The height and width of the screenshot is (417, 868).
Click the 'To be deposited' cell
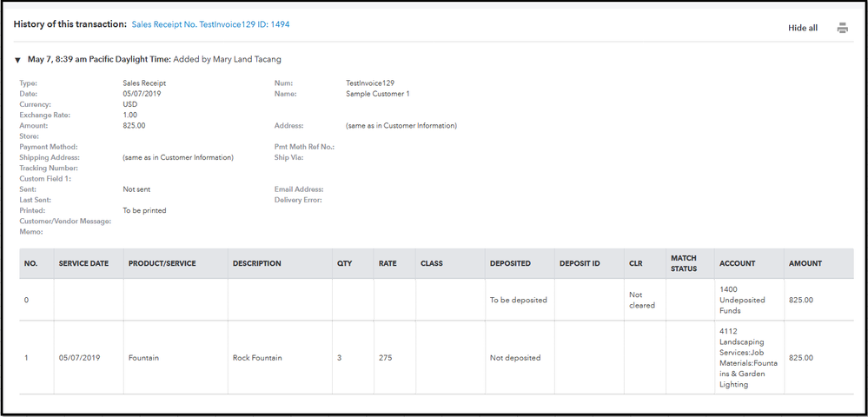518,300
